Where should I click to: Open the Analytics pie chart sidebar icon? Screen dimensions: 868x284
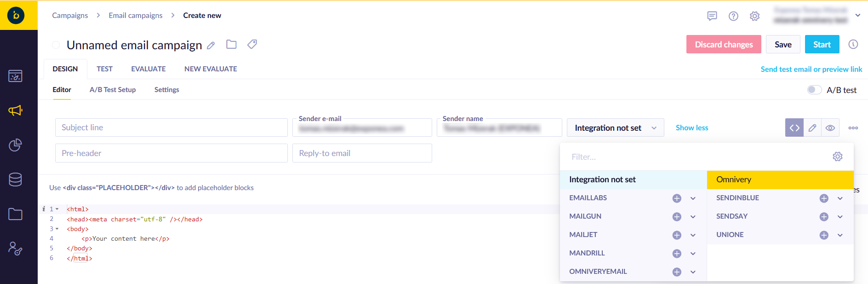(15, 145)
